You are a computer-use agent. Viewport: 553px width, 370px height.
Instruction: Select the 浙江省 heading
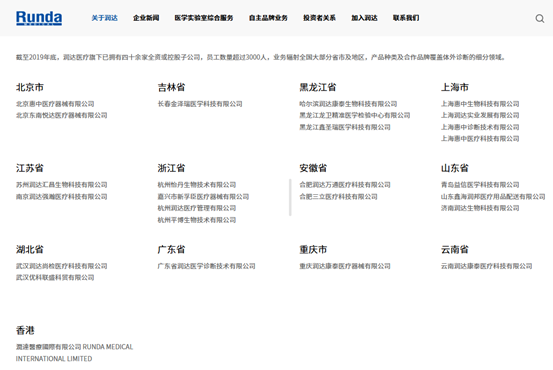click(x=171, y=168)
